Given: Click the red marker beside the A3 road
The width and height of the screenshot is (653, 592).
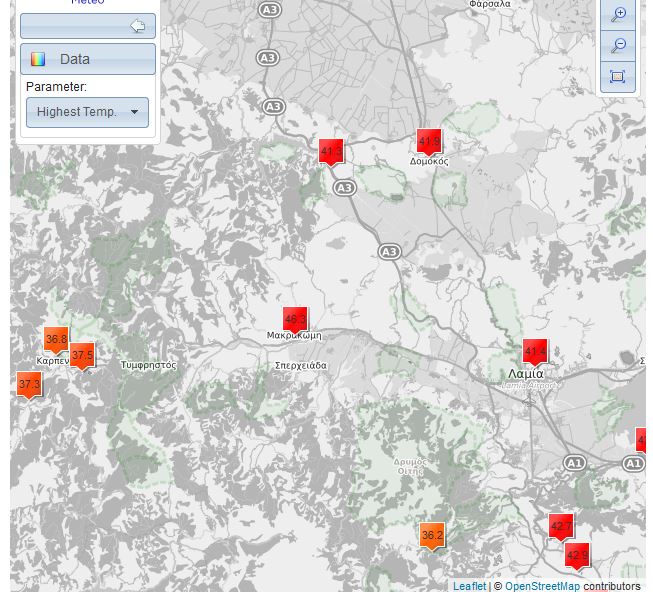Looking at the screenshot, I should 331,152.
